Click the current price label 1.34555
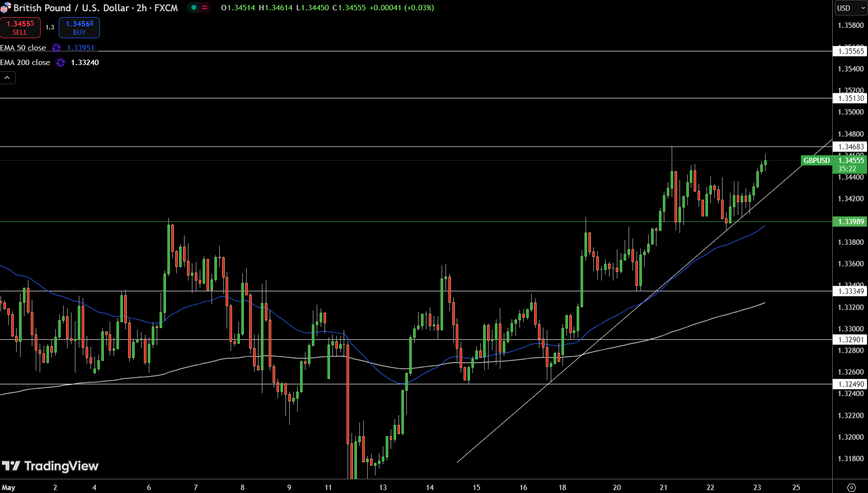868x493 pixels. point(851,160)
